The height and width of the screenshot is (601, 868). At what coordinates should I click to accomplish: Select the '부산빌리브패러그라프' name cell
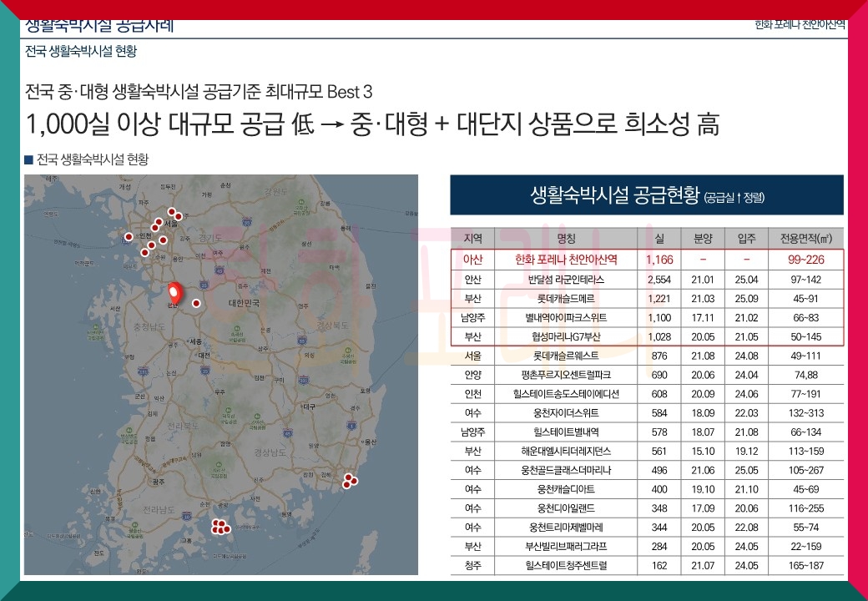tap(567, 547)
